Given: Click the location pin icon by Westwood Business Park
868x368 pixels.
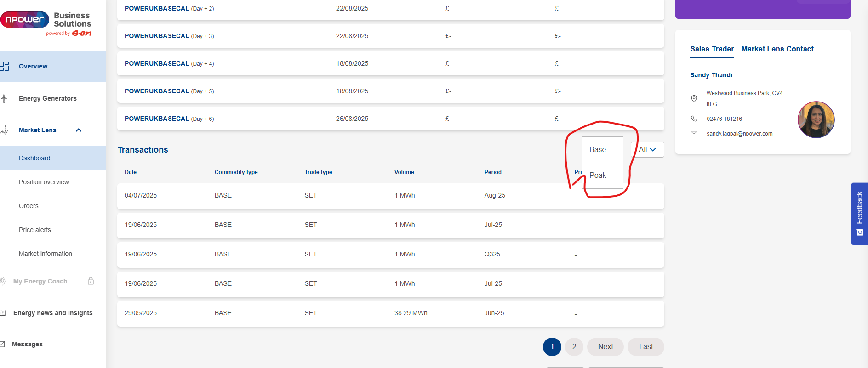Looking at the screenshot, I should [694, 99].
